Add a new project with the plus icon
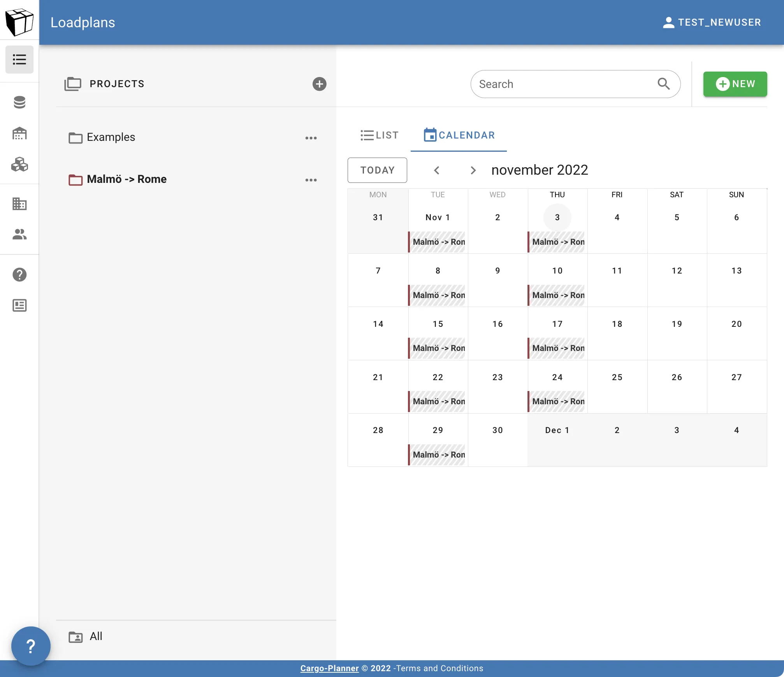Screen dimensions: 784x677 tap(319, 84)
